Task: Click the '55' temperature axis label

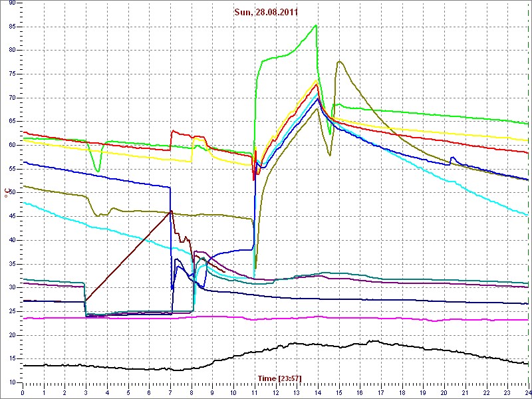Action: [x=12, y=169]
